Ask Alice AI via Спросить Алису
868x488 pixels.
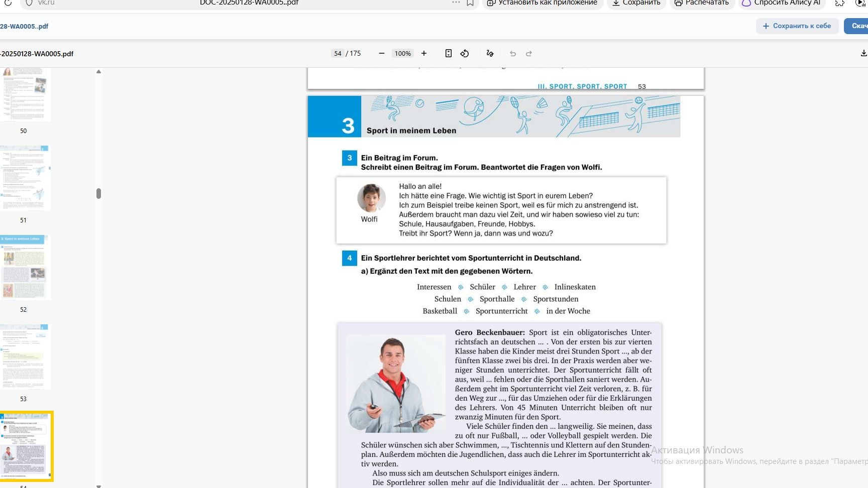[x=782, y=3]
